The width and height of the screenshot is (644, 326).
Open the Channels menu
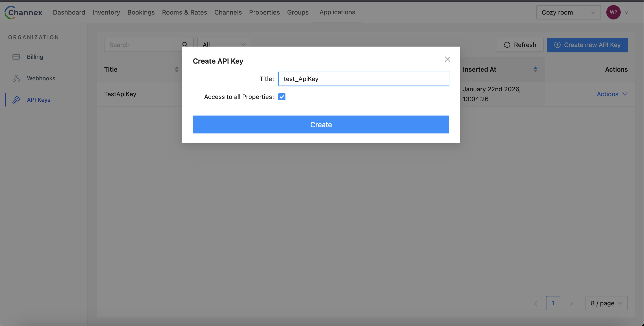[x=228, y=12]
